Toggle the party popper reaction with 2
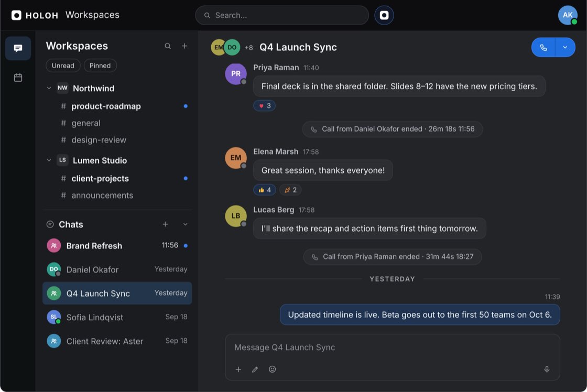Viewport: 587px width, 392px height. point(290,190)
